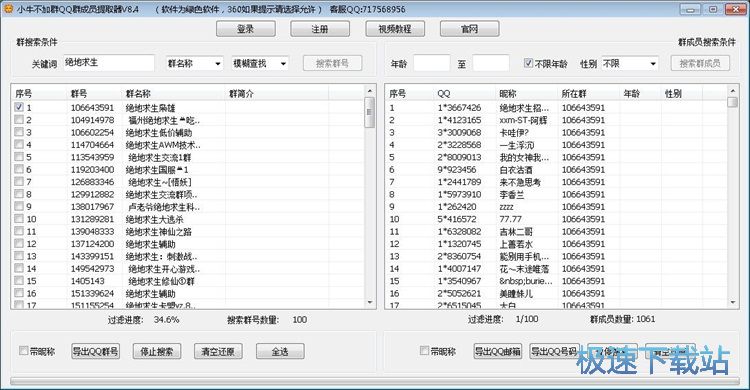Screen dimensions: 750x390
Task: Select member QQ 9*923456
Action: coord(457,170)
